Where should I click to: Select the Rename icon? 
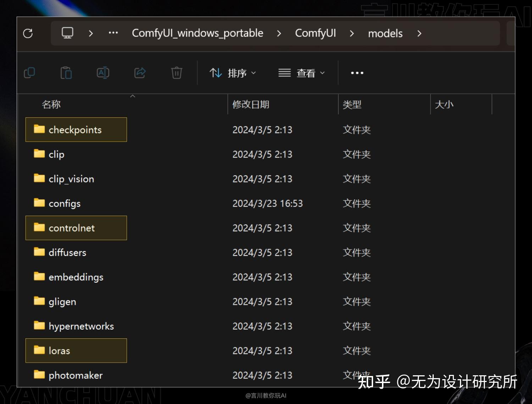(x=103, y=73)
